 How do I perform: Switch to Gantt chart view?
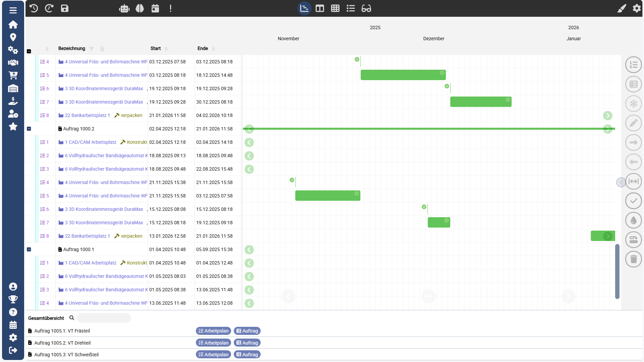304,8
